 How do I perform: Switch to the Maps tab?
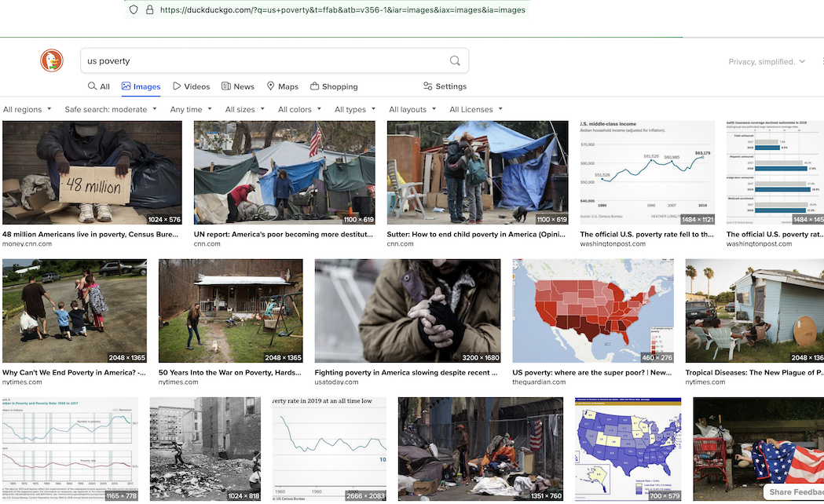tap(282, 86)
